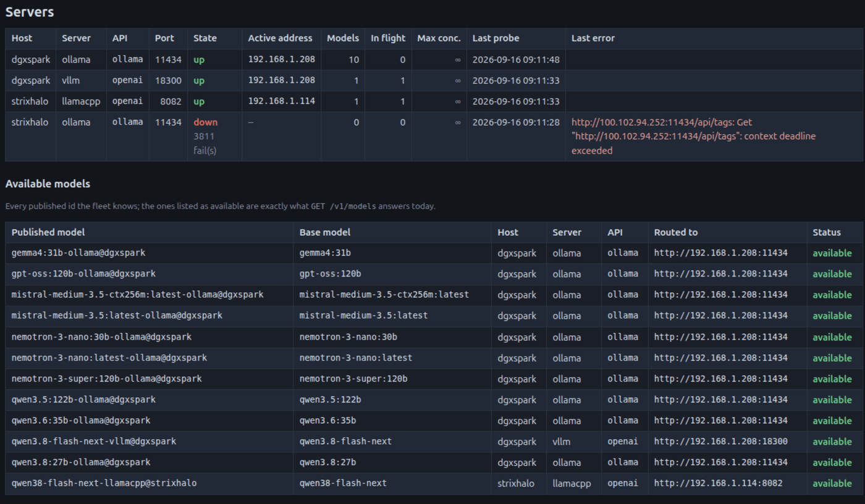Select published model gemma4:31b-ollama@dgxspark
The height and width of the screenshot is (504, 865).
[x=78, y=253]
